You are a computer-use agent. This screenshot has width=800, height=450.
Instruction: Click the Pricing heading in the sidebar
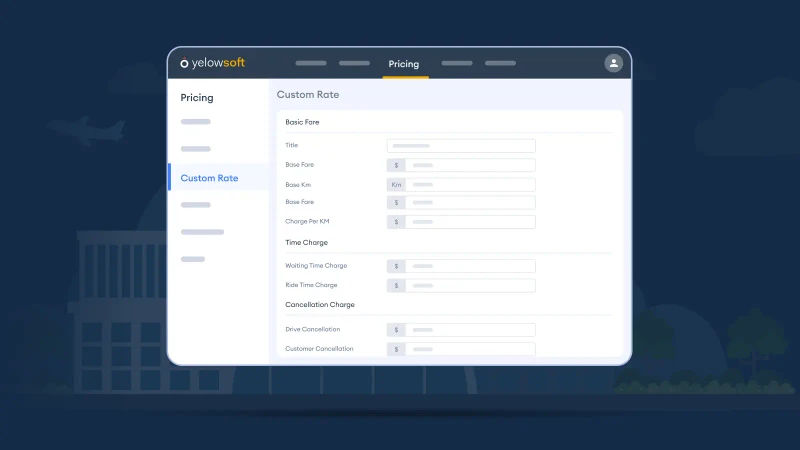tap(196, 98)
